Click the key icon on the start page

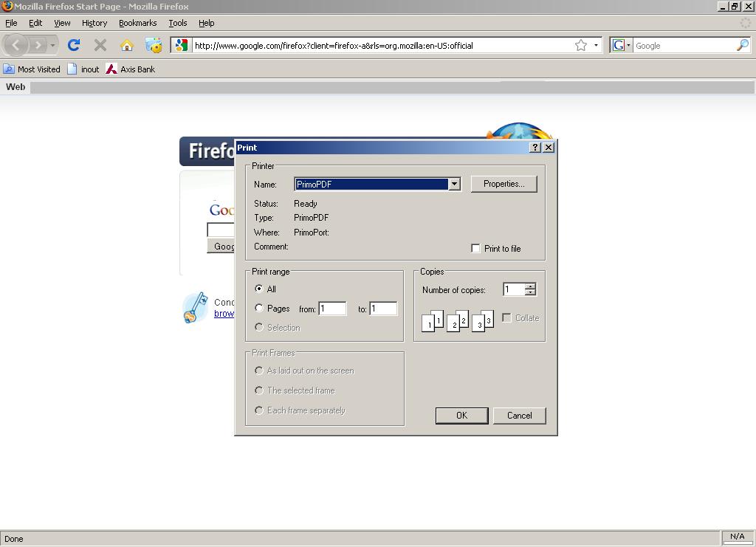point(195,308)
